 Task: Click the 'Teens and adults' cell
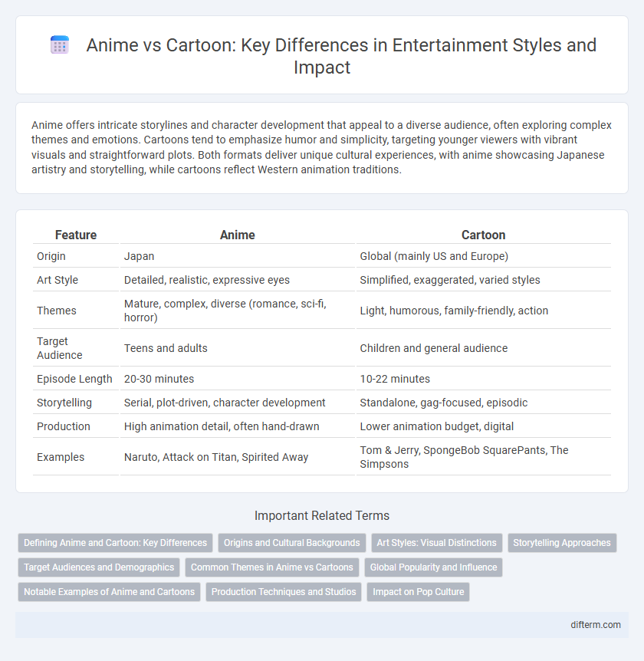click(x=238, y=348)
